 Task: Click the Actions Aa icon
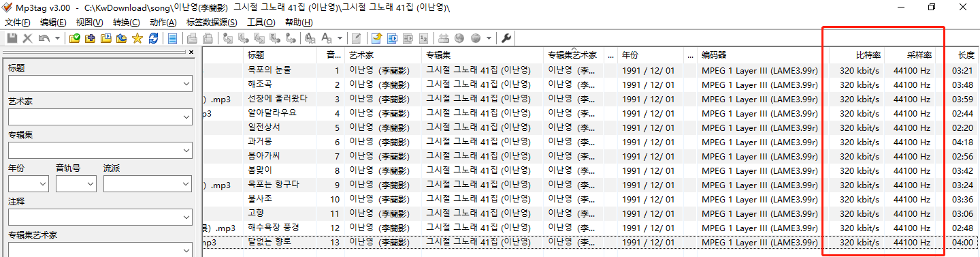pyautogui.click(x=310, y=38)
